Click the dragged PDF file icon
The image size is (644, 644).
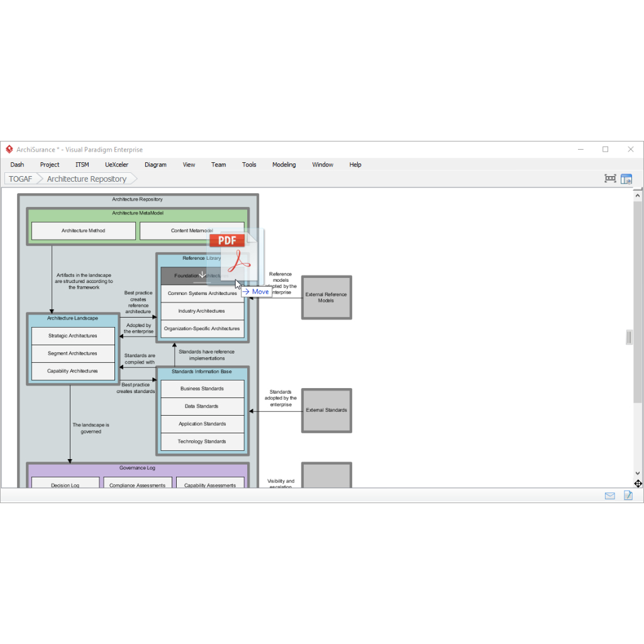[235, 256]
